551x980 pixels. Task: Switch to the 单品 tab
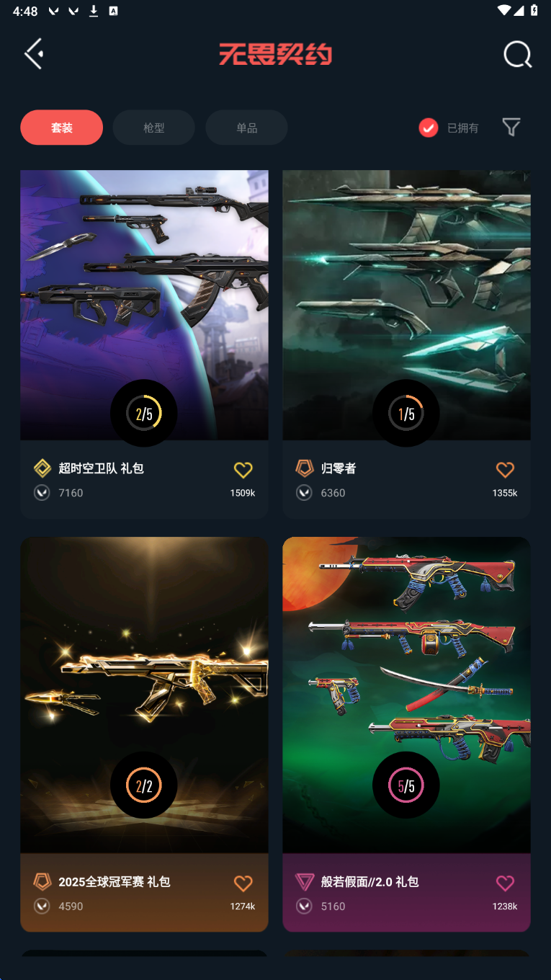pyautogui.click(x=247, y=128)
